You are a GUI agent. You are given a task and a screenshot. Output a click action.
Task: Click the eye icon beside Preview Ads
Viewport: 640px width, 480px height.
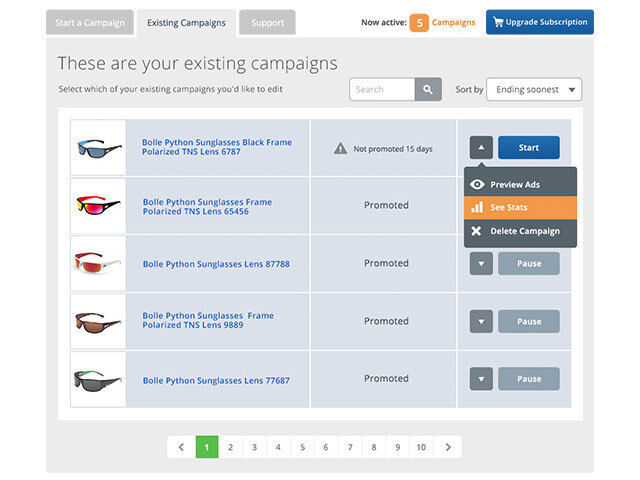click(x=477, y=184)
